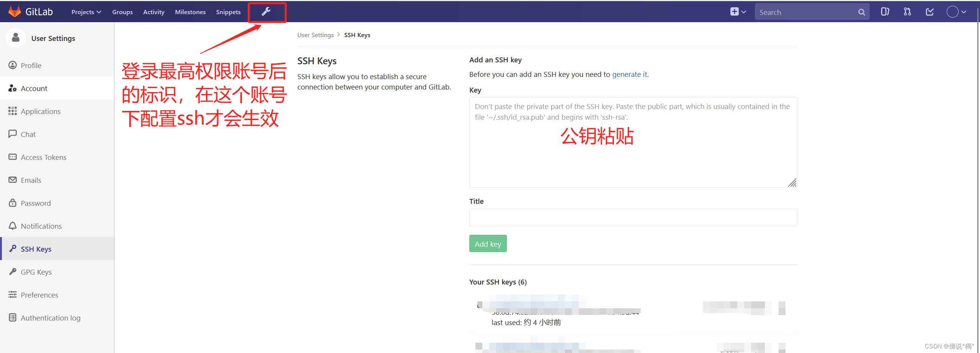Screen dimensions: 980x353
Task: Go to Chat settings
Action: [x=57, y=134]
